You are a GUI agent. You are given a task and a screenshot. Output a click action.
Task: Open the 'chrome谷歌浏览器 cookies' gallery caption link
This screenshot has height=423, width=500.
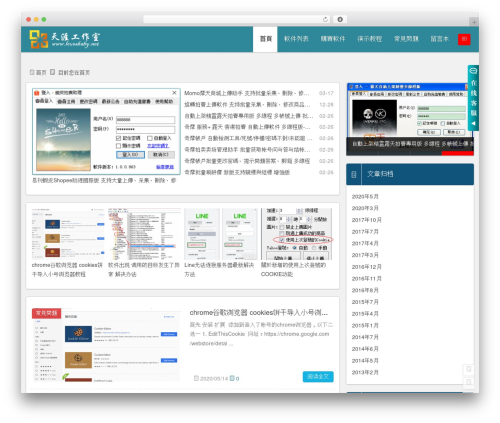coord(67,270)
